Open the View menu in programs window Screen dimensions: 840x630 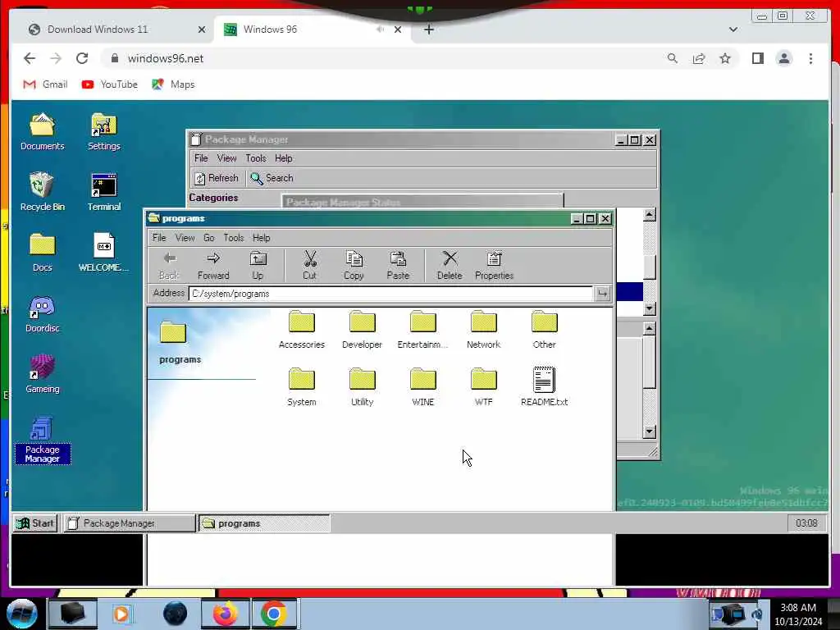(185, 238)
